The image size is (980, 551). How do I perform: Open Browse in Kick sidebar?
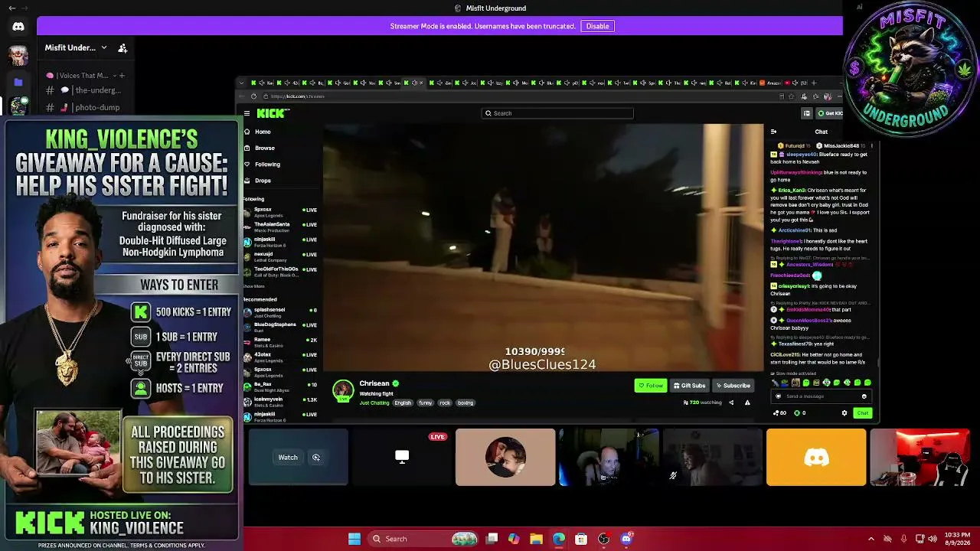[264, 148]
